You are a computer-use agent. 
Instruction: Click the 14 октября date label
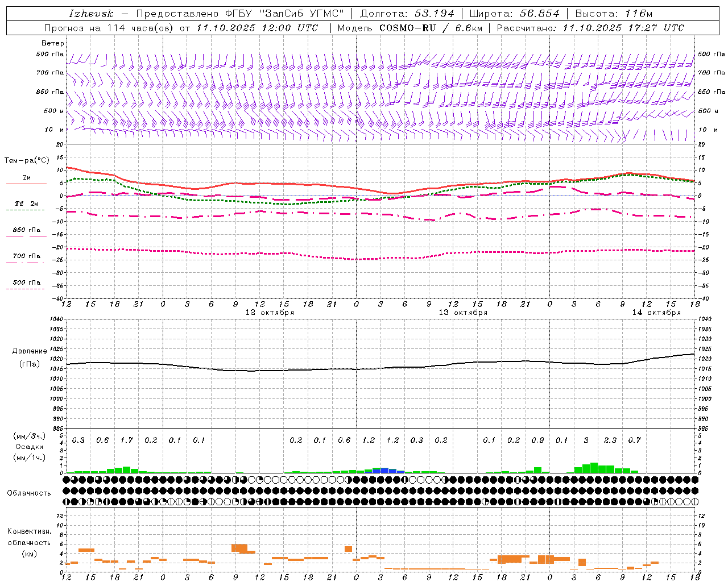click(x=656, y=313)
